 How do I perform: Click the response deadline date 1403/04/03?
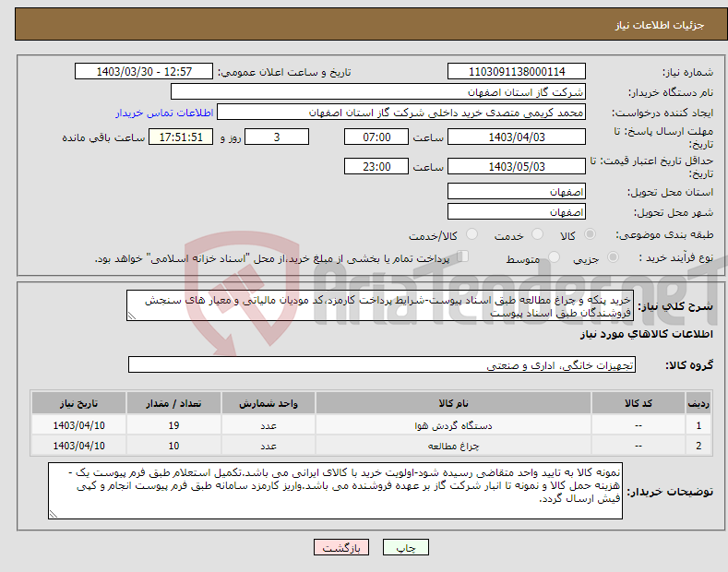(517, 137)
